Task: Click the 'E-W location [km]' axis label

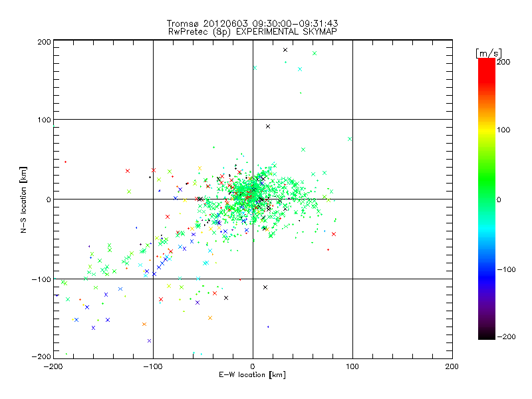Action: click(252, 375)
